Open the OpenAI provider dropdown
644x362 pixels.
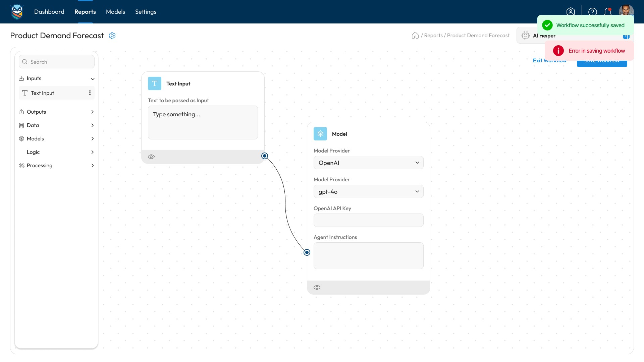pos(368,163)
